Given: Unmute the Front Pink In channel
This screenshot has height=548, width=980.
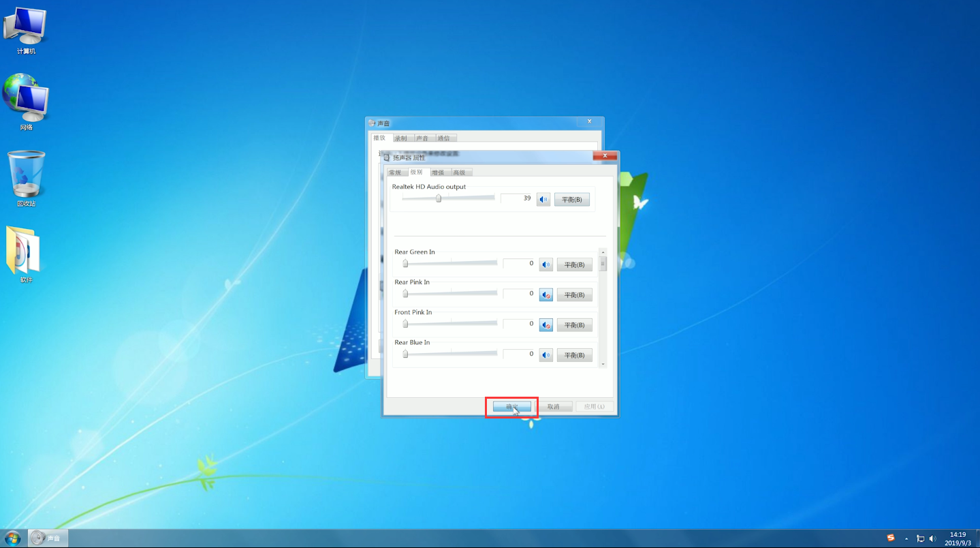Looking at the screenshot, I should pyautogui.click(x=546, y=325).
